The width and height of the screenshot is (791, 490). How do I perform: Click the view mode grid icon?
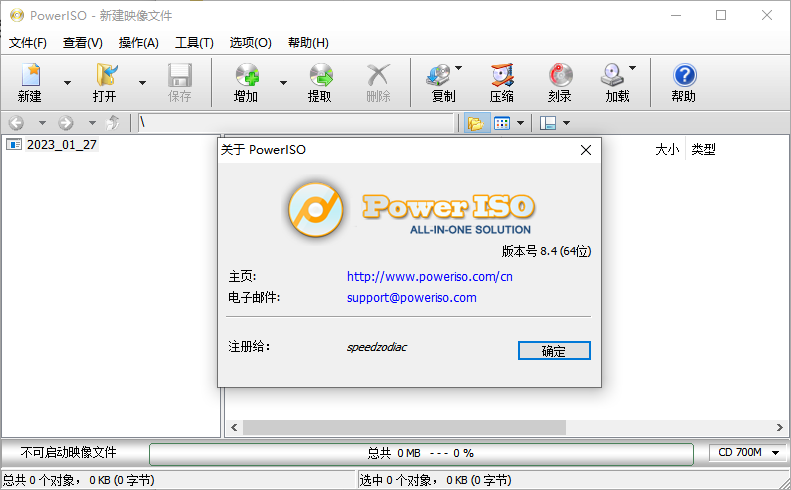click(x=502, y=123)
